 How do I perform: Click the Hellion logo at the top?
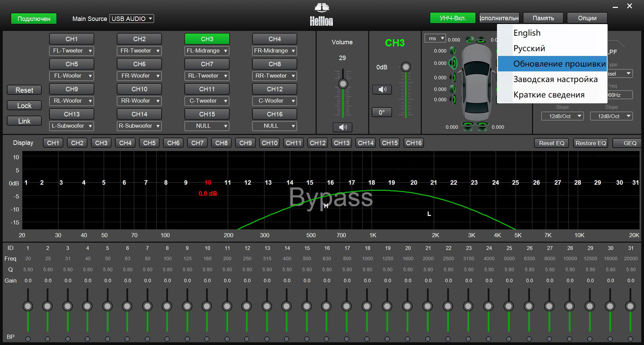tap(321, 15)
